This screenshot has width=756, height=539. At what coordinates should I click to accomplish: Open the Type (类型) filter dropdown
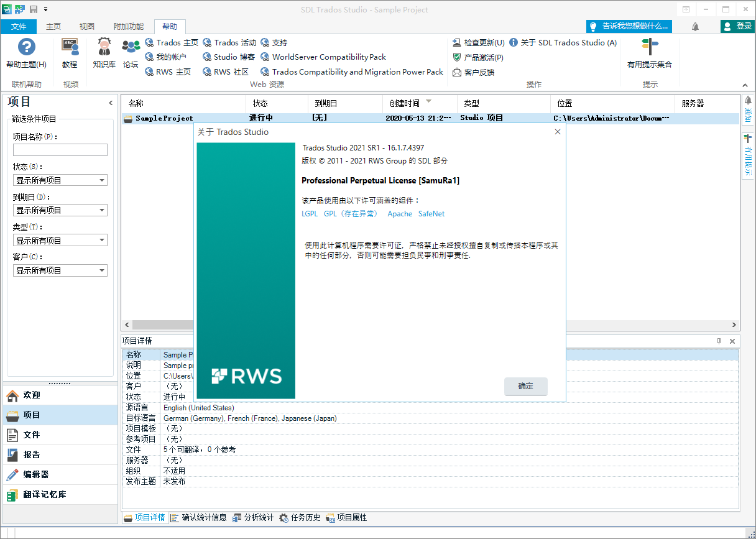pyautogui.click(x=60, y=241)
